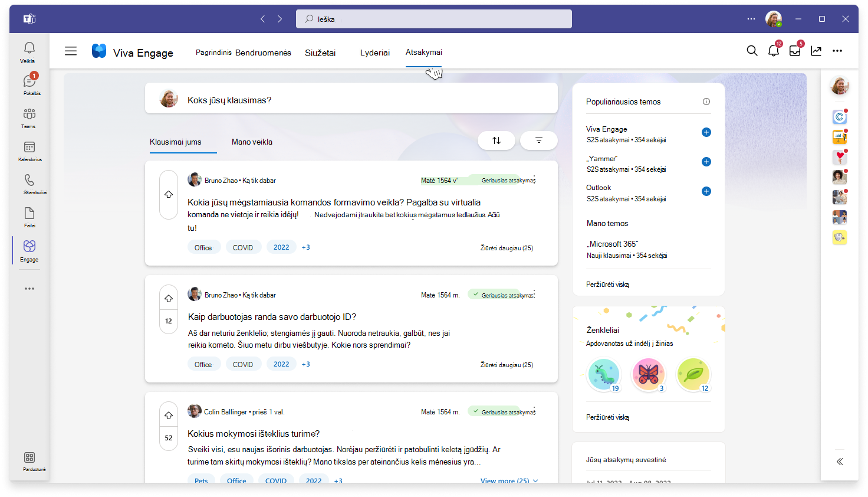Open the profile avatar in title bar
Viewport: 868px width, 497px height.
(x=774, y=19)
